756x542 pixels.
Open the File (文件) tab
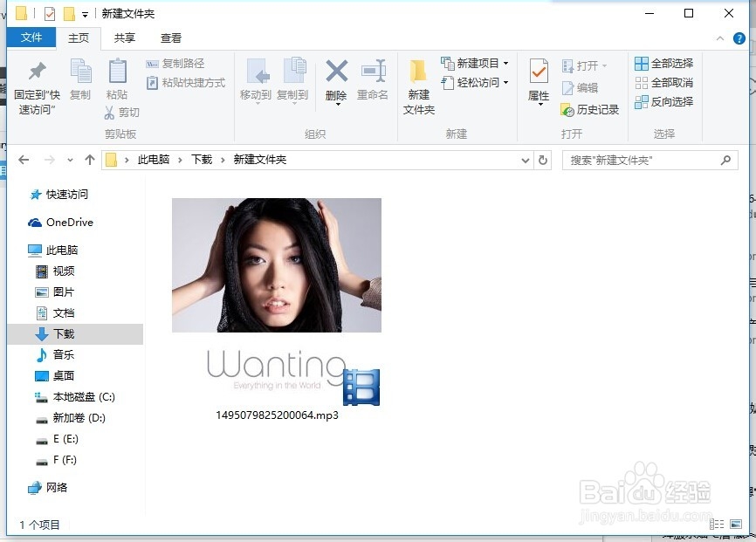[x=31, y=38]
